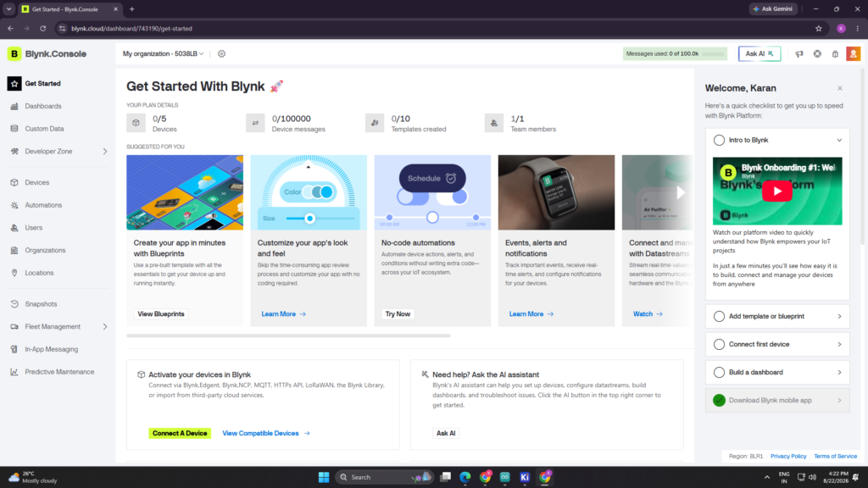868x488 pixels.
Task: Click the Devices sidebar icon
Action: click(14, 183)
